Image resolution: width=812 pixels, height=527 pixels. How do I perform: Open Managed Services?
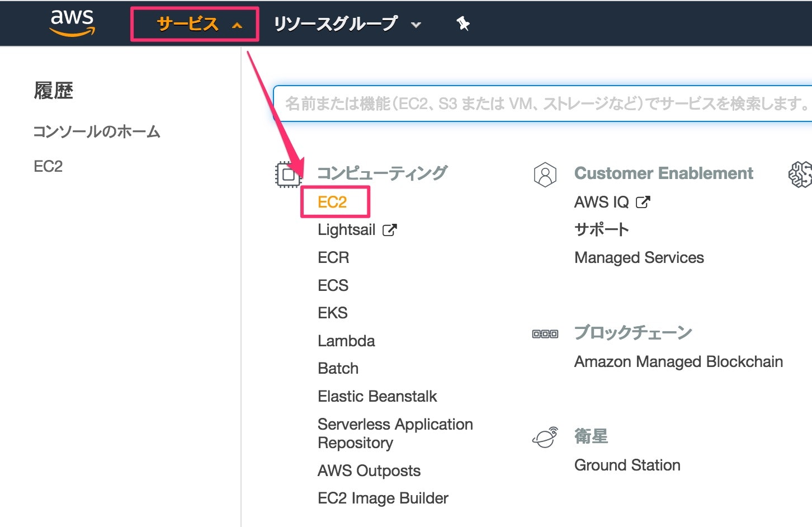(x=639, y=257)
